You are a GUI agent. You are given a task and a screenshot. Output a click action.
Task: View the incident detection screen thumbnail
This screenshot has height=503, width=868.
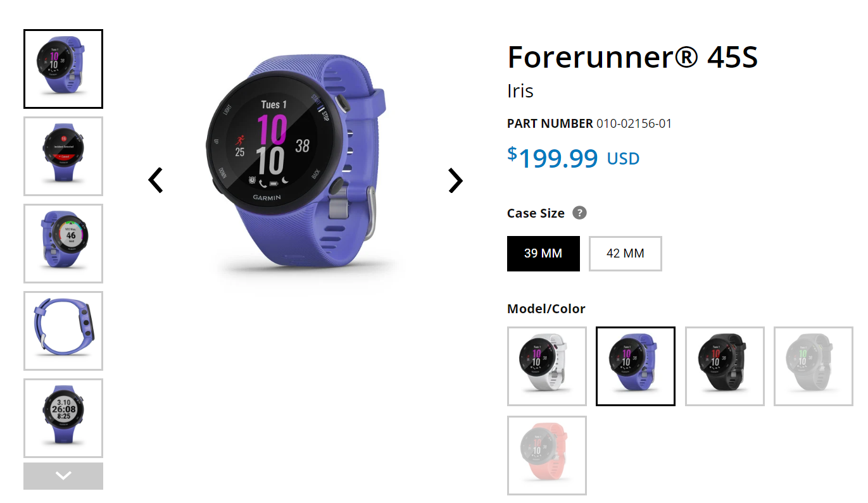tap(63, 156)
